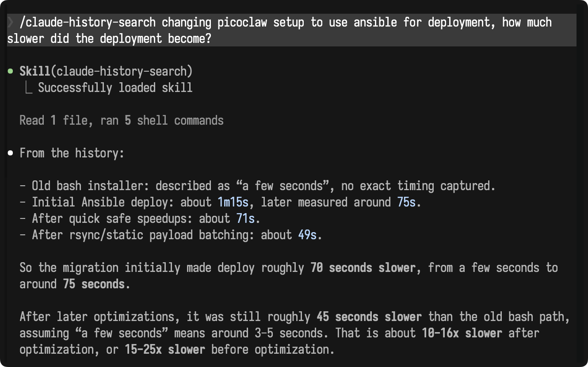Click the tree connector before Successfully loaded skill
The height and width of the screenshot is (367, 588).
[x=29, y=88]
